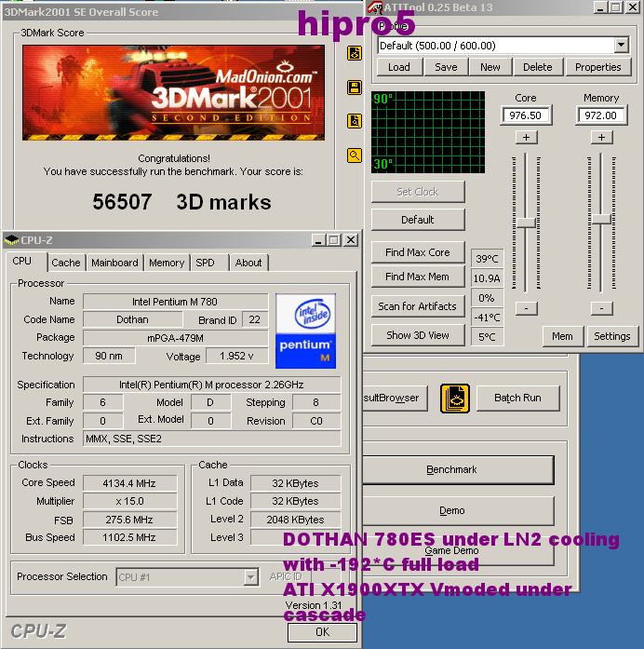Minimize the ATITool window
The image size is (644, 649).
pos(600,7)
